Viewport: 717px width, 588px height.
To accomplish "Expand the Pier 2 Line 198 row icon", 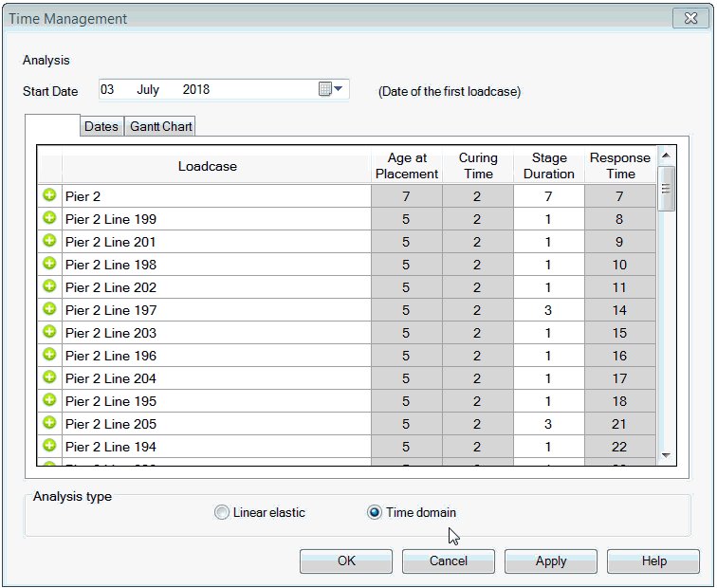I will tap(49, 264).
